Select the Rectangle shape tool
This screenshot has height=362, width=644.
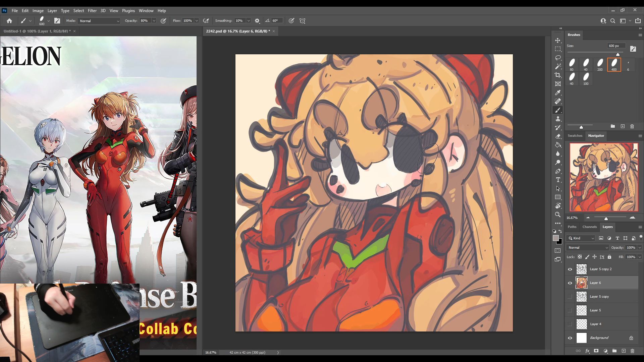[558, 197]
